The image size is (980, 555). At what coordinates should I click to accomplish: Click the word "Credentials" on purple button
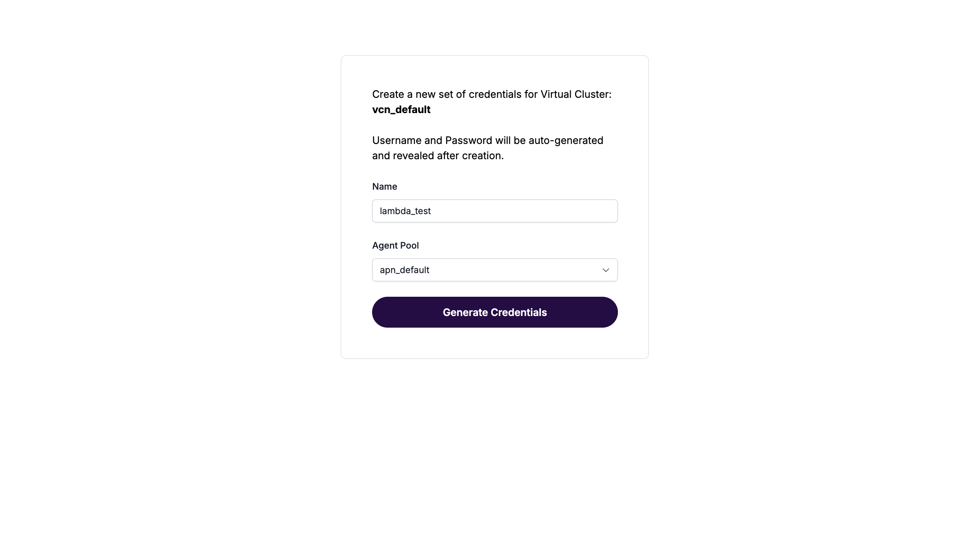tap(518, 312)
